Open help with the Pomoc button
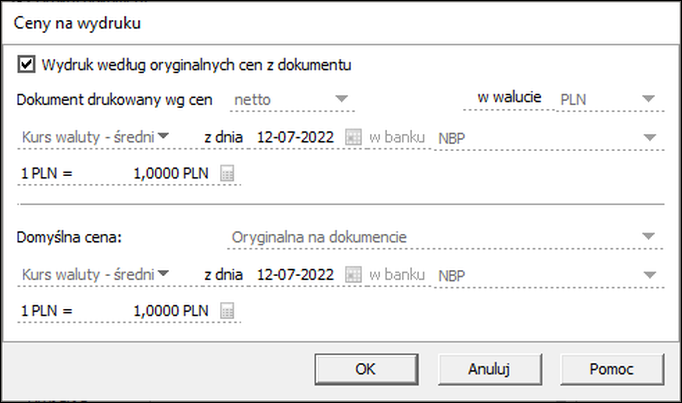This screenshot has width=682, height=403. click(x=612, y=369)
